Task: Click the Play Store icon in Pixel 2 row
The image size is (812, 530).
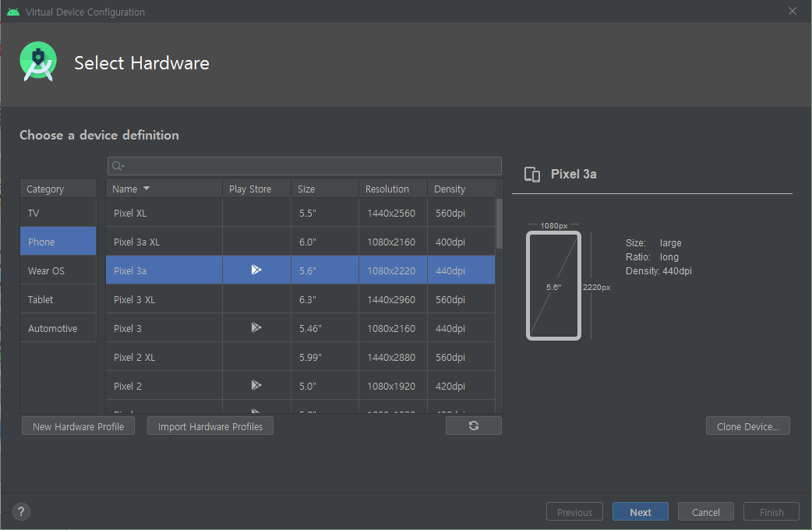Action: (256, 385)
